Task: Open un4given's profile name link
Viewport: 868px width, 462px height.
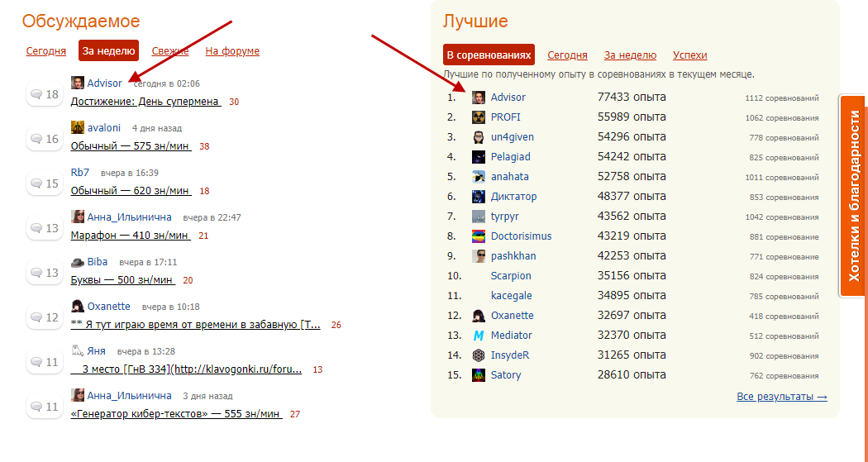Action: pos(513,137)
